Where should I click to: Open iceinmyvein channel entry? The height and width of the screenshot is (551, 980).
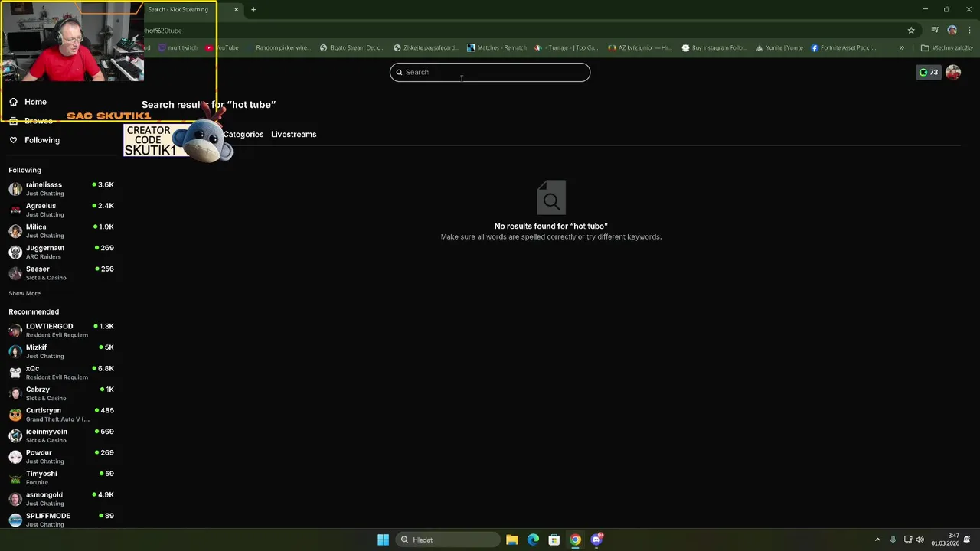pos(61,435)
